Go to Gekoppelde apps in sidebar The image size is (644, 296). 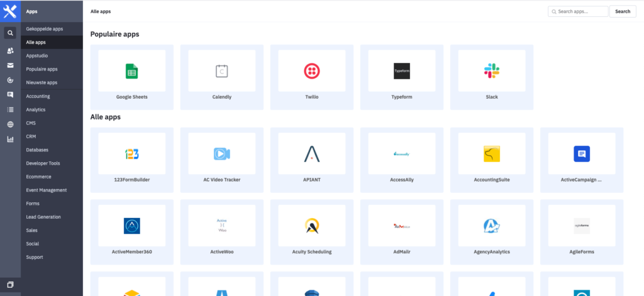pos(45,29)
